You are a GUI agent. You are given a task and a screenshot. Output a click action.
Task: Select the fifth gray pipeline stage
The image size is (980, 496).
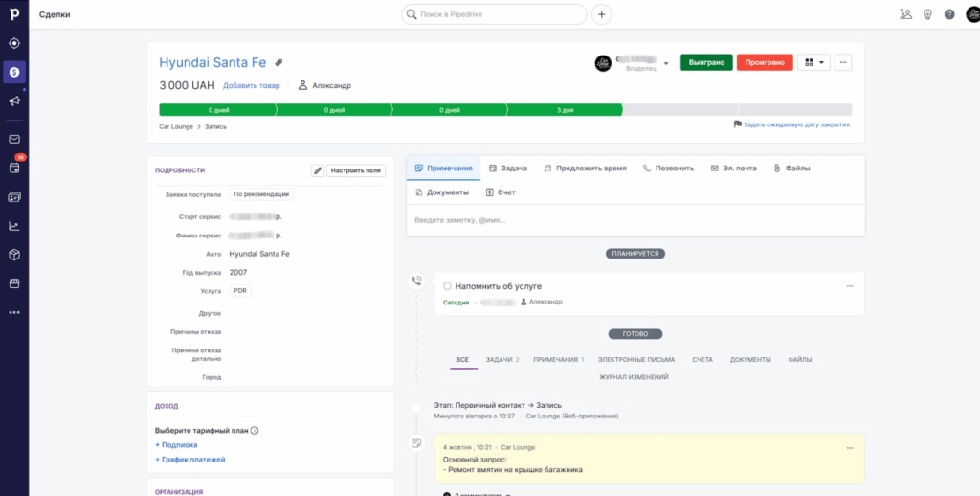680,110
